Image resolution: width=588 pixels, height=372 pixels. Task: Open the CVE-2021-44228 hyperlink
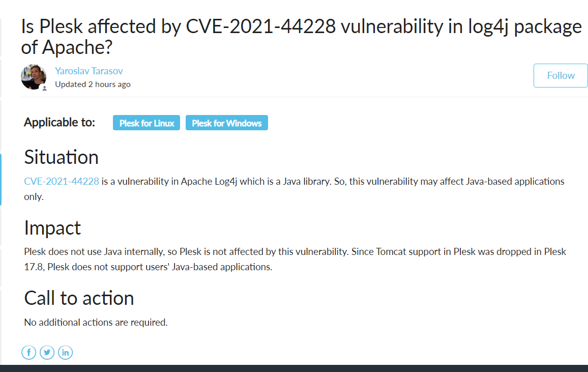[x=62, y=182]
